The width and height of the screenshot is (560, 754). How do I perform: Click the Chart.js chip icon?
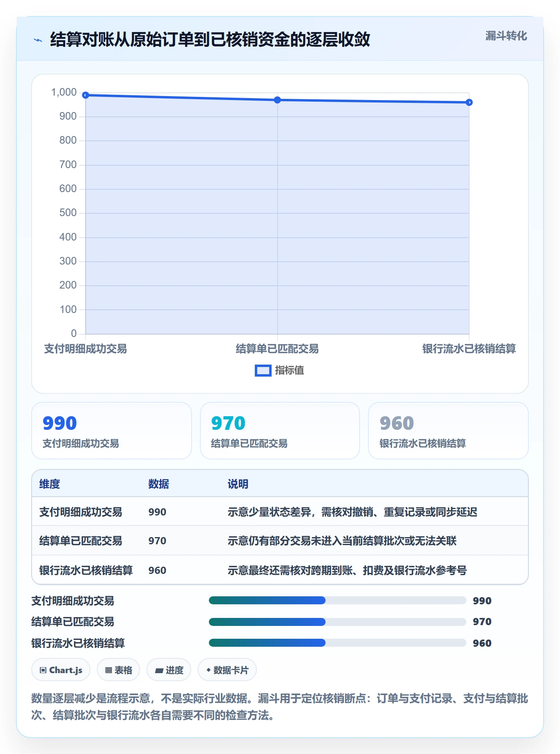43,670
